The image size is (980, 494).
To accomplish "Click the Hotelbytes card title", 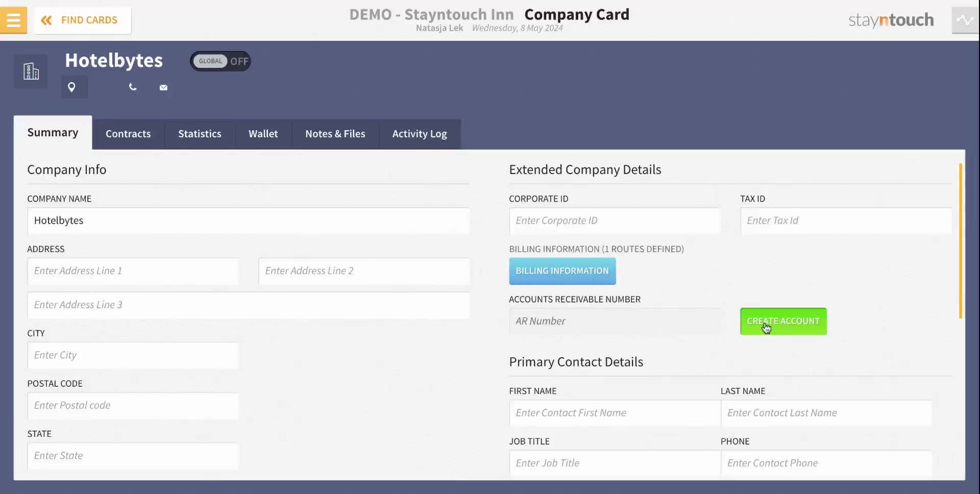I will pyautogui.click(x=114, y=61).
